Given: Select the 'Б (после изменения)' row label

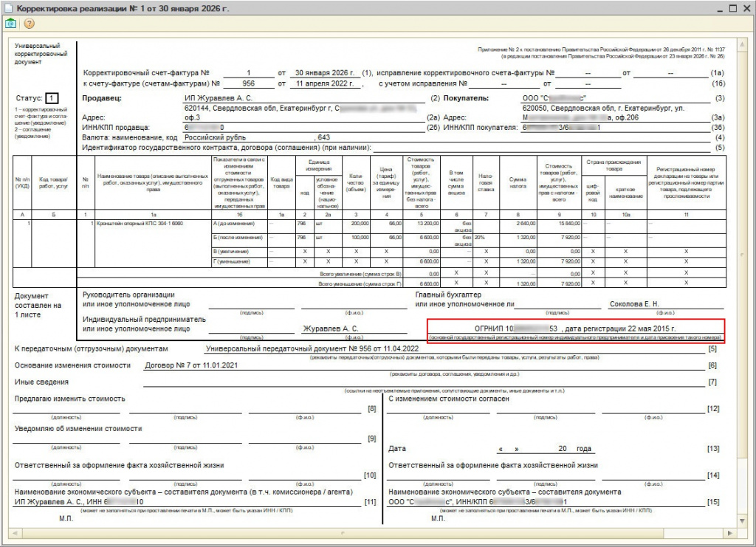Looking at the screenshot, I should pyautogui.click(x=238, y=238).
